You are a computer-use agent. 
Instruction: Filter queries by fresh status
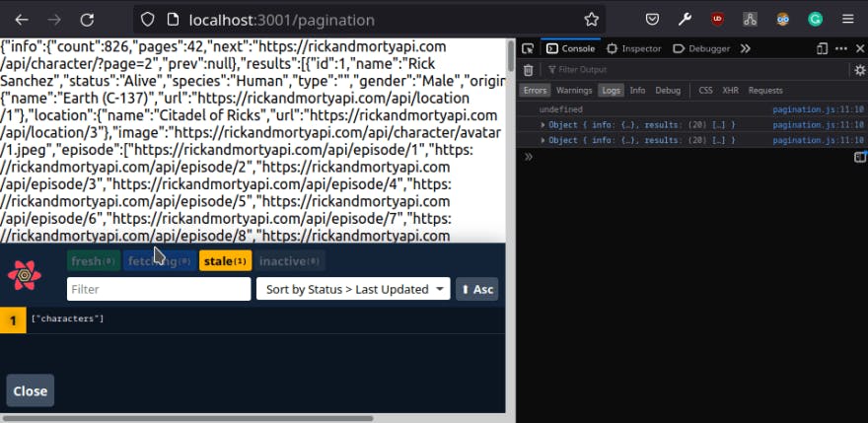(x=94, y=261)
